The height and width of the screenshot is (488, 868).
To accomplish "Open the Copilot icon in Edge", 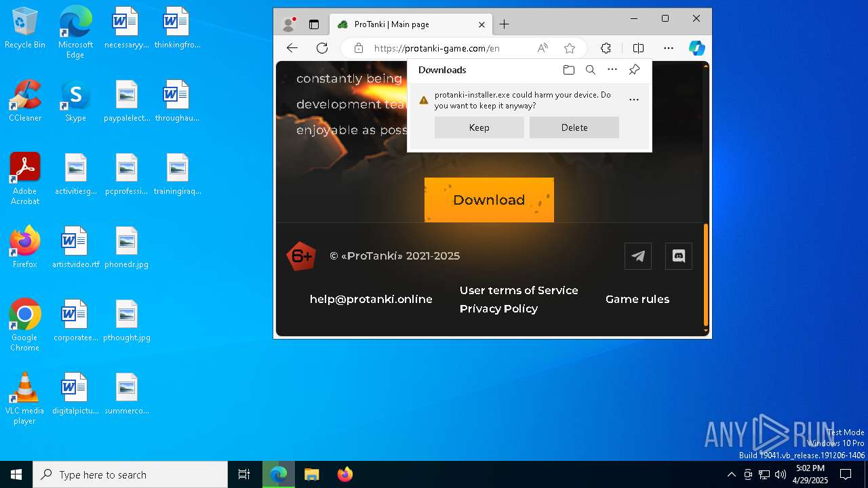I will [x=697, y=48].
